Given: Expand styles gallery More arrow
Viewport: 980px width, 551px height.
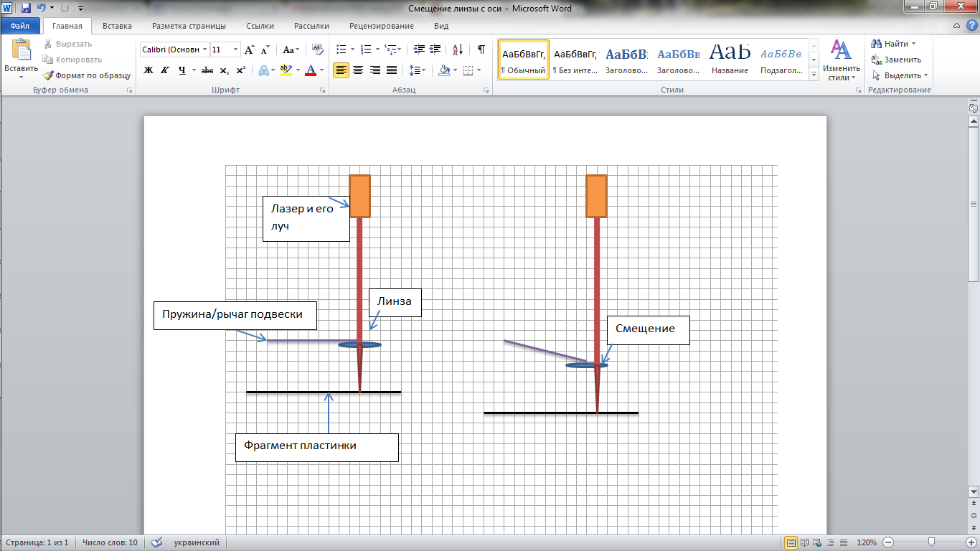Looking at the screenshot, I should click(814, 74).
